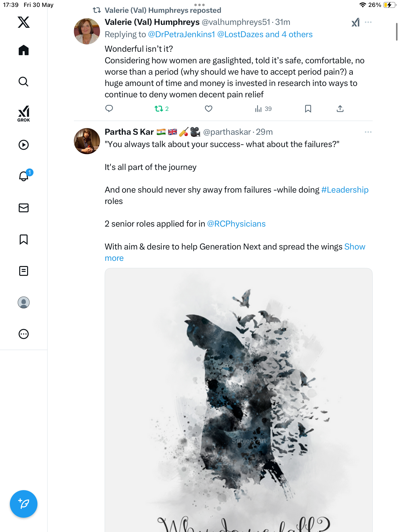399x532 pixels.
Task: Go to Home feed icon
Action: (x=24, y=50)
